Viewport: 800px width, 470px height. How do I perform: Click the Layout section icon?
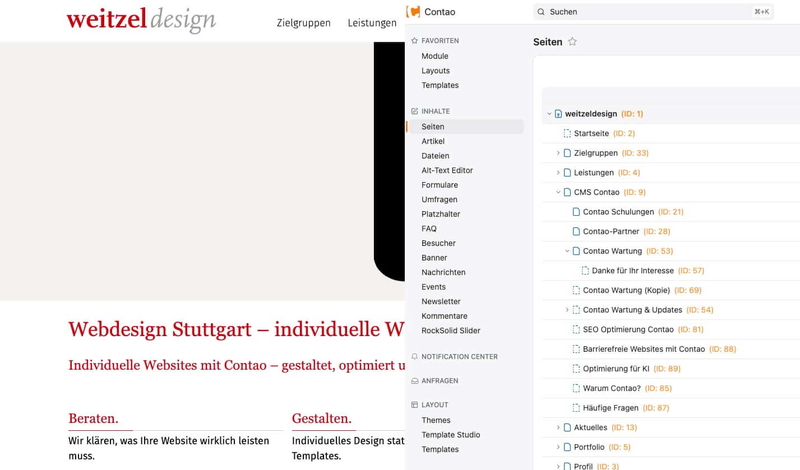click(414, 405)
